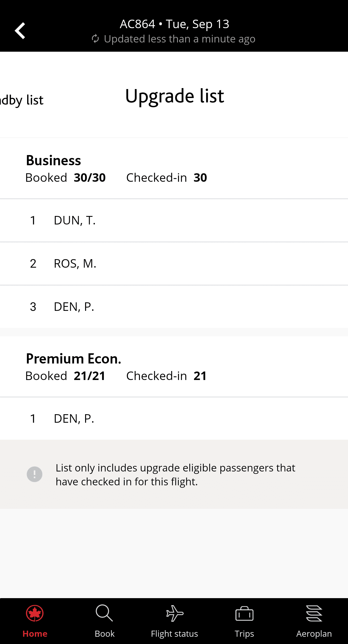The image size is (348, 644).
Task: Select DUN, T. in Business list
Action: (74, 221)
